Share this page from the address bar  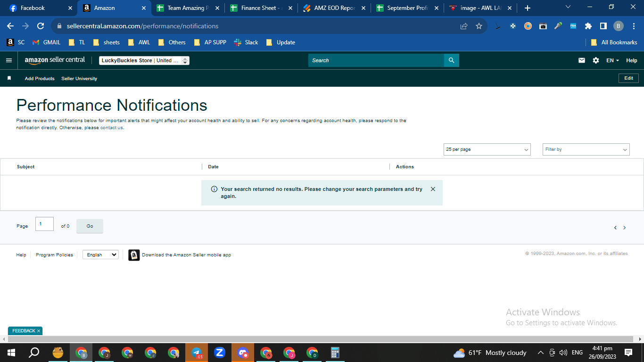[x=464, y=26]
